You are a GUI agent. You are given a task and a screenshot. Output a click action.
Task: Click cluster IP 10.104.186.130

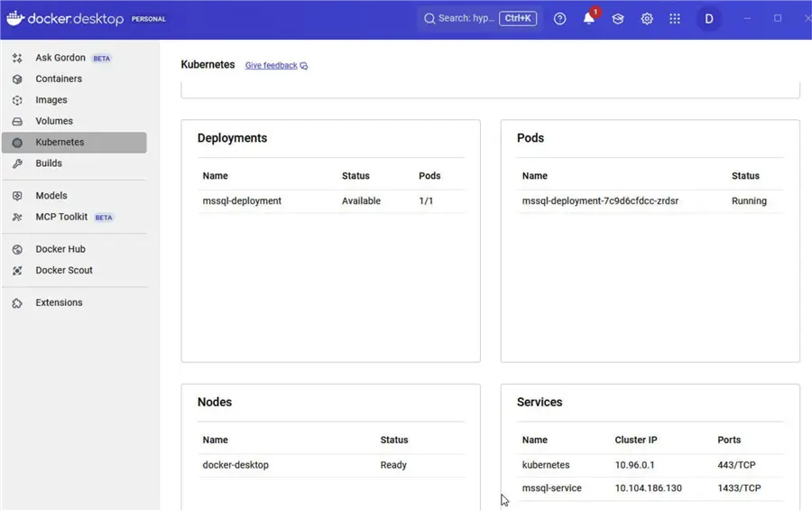(x=649, y=488)
